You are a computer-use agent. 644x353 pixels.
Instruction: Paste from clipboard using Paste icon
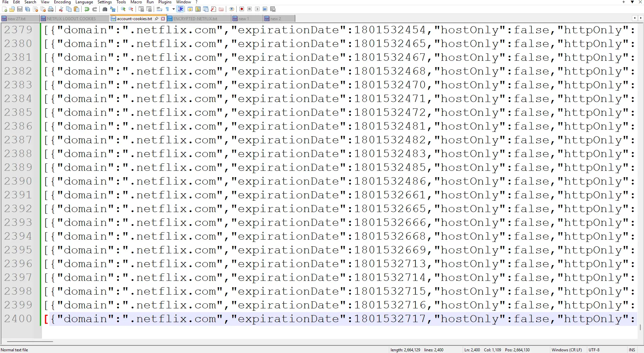(x=77, y=9)
